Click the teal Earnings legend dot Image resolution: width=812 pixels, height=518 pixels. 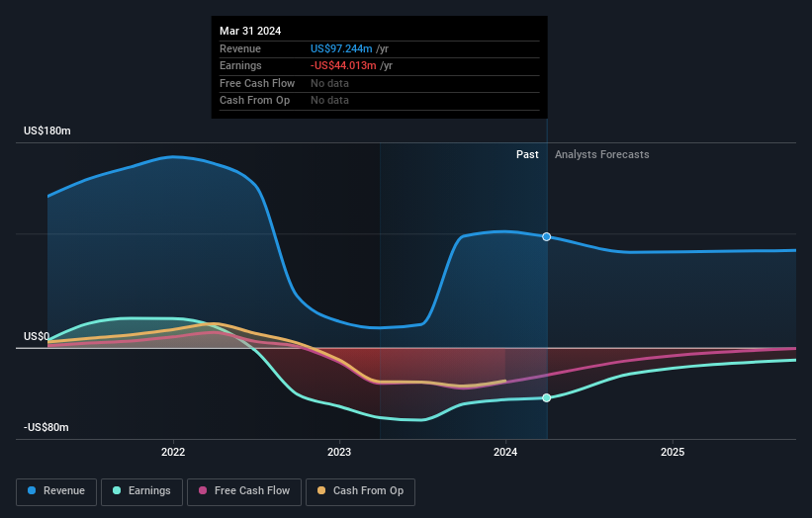pyautogui.click(x=117, y=490)
